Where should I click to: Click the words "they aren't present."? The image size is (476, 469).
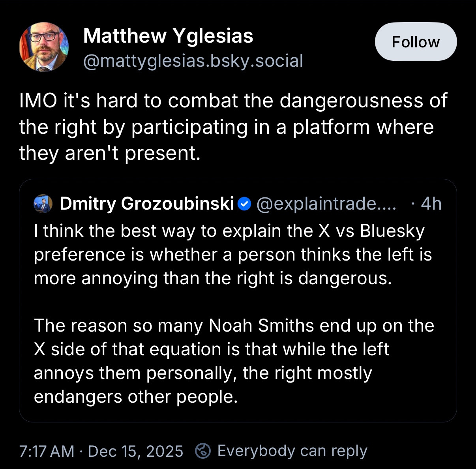(x=110, y=153)
